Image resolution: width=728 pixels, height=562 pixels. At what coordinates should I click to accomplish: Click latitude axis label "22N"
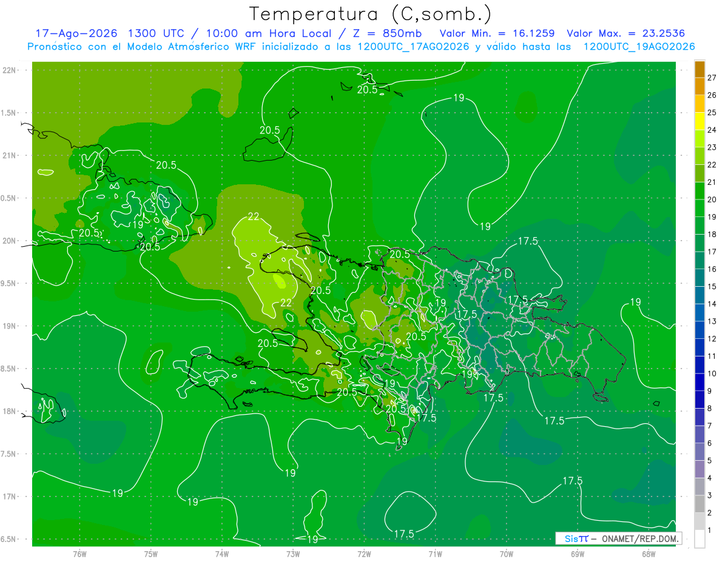pyautogui.click(x=9, y=70)
